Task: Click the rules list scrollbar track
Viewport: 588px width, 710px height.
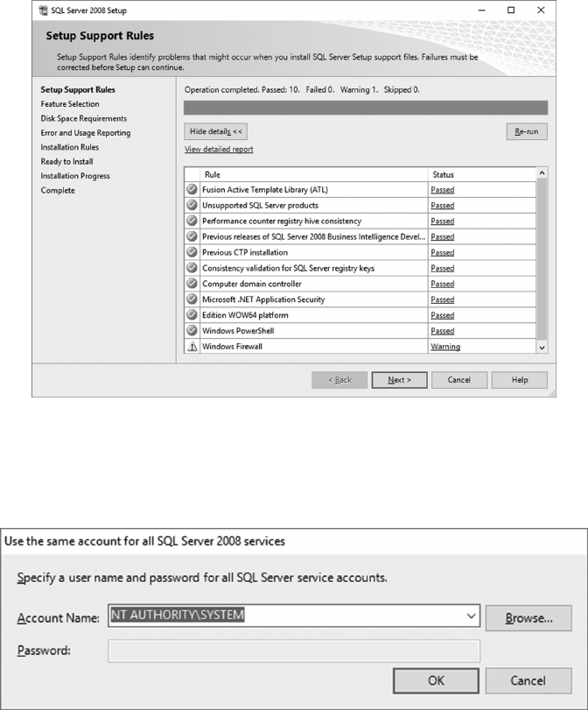Action: click(542, 259)
